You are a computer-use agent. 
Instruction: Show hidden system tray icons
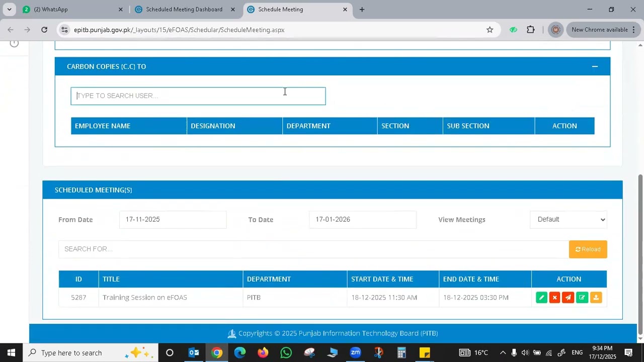[x=503, y=352]
